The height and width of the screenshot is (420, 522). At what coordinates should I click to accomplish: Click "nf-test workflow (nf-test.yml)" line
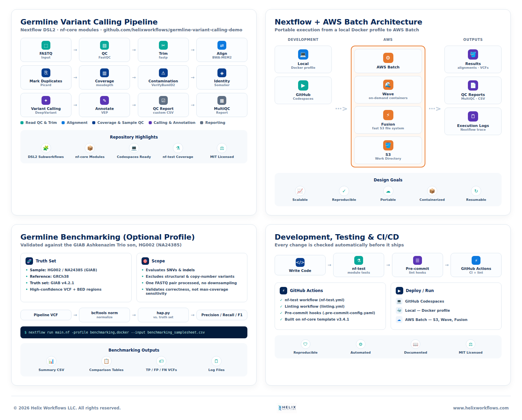(x=314, y=300)
